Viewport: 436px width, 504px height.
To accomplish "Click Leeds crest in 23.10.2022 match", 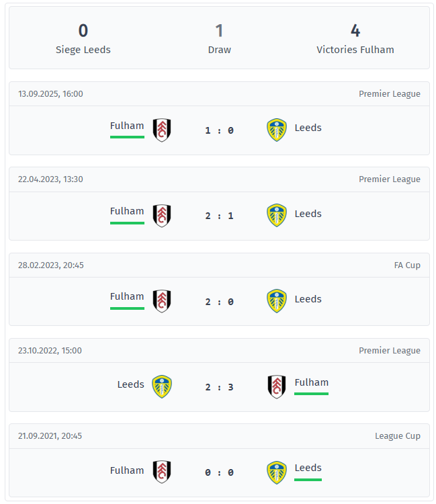I will pyautogui.click(x=162, y=386).
